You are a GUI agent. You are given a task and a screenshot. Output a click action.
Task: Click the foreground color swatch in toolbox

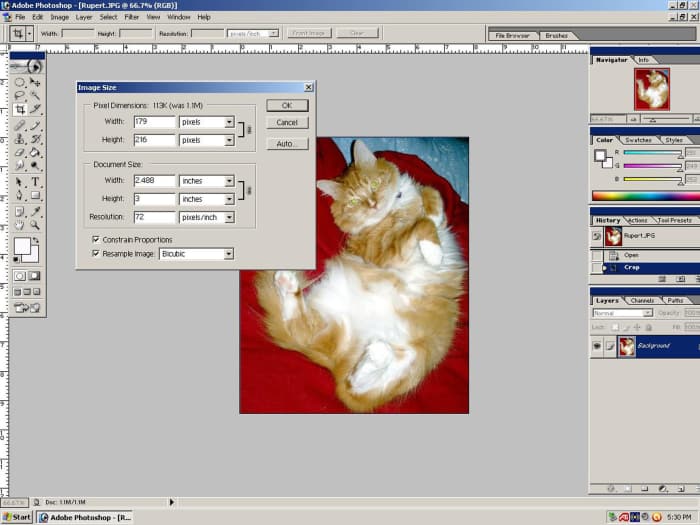[x=22, y=246]
